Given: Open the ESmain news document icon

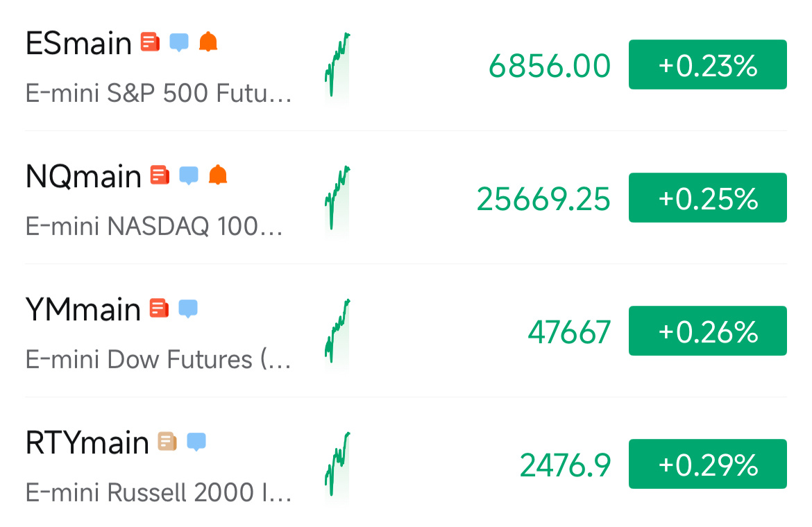Looking at the screenshot, I should 150,42.
